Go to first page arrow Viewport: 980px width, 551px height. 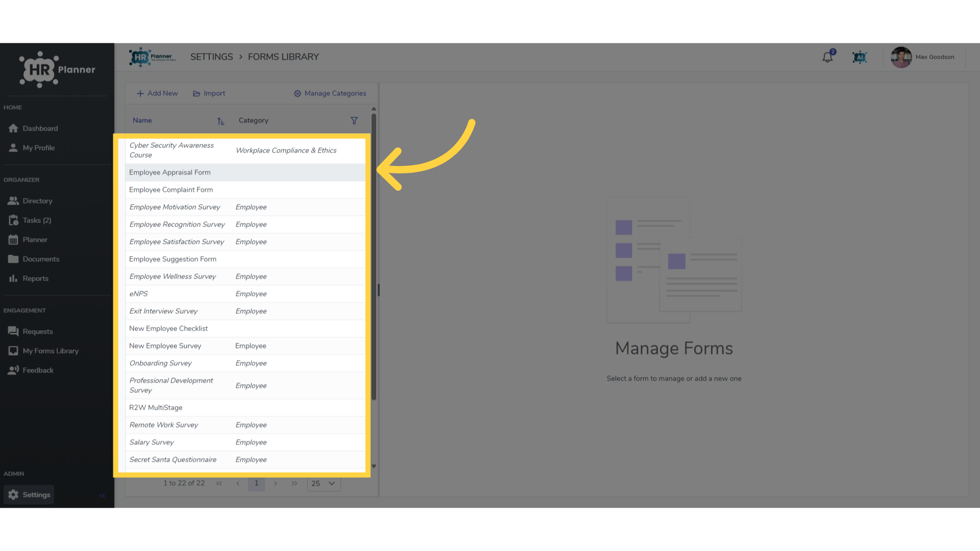click(219, 484)
